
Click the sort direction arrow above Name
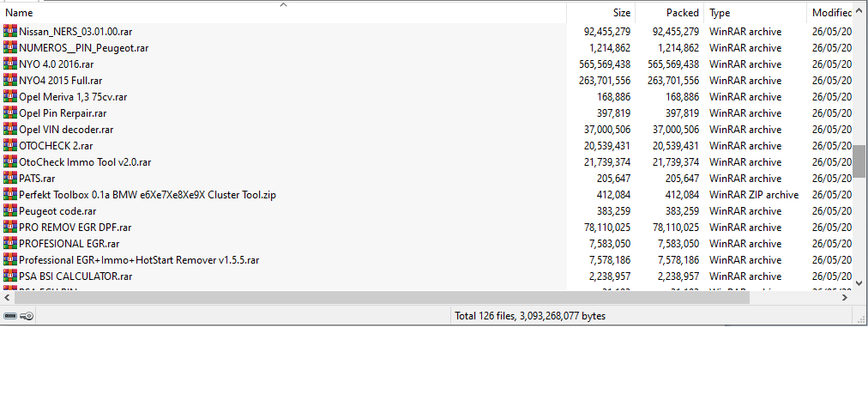coord(283,5)
